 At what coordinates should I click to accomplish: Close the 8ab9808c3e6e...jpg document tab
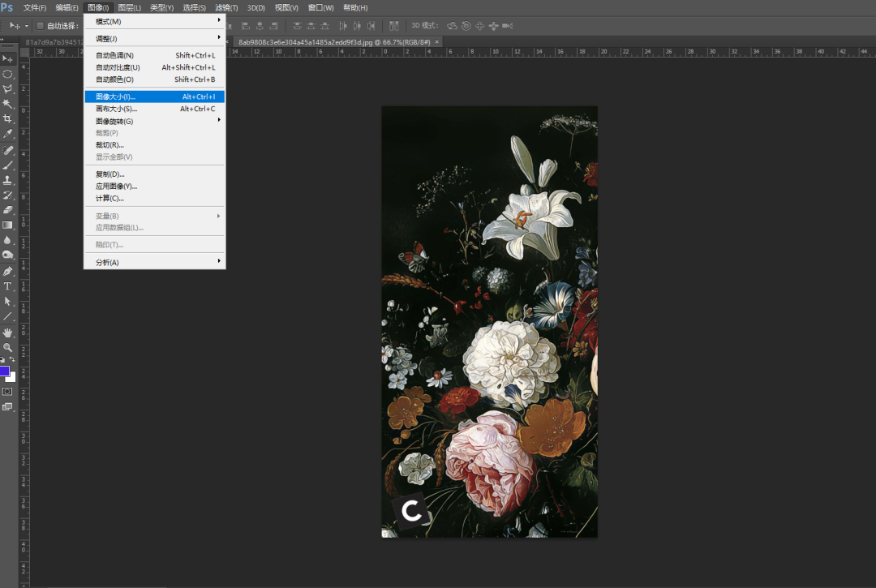tap(437, 42)
